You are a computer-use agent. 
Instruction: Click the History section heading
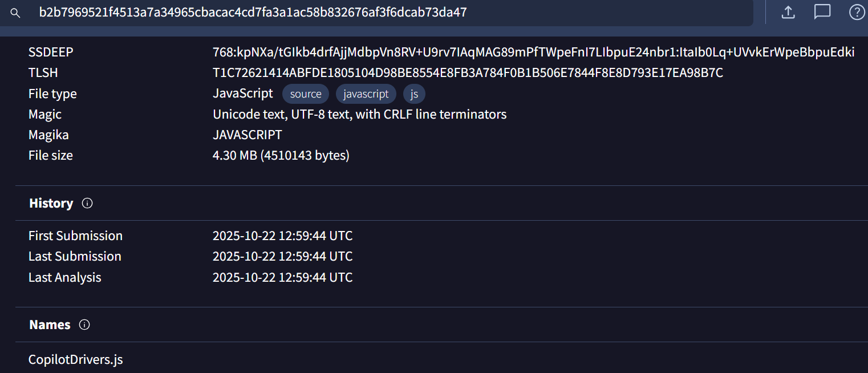51,203
